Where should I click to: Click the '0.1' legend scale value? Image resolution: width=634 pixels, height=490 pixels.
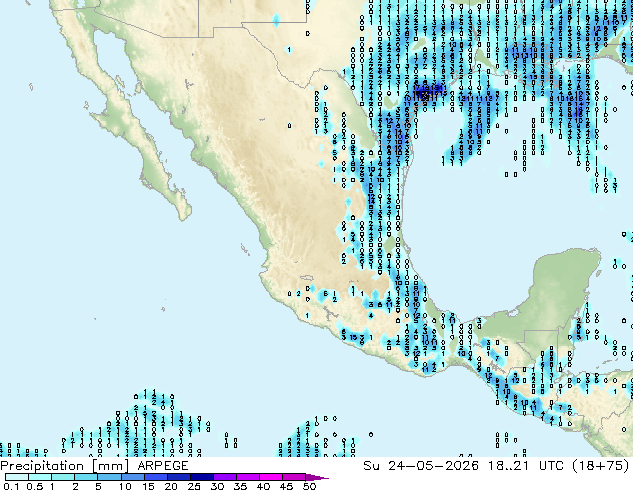point(11,486)
